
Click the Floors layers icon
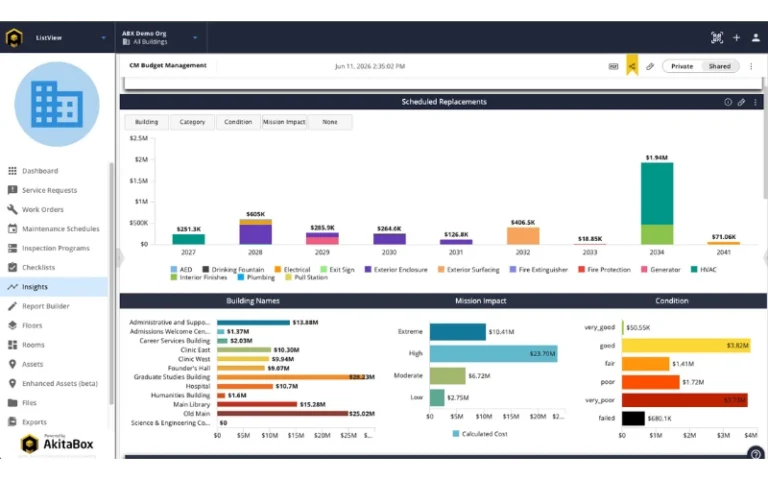point(12,325)
